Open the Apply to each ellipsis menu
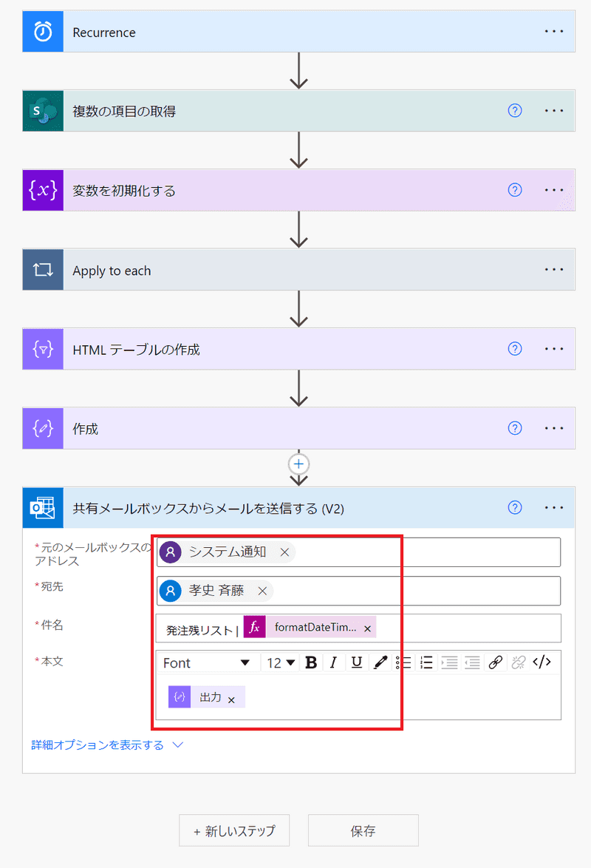Image resolution: width=591 pixels, height=868 pixels. coord(554,270)
